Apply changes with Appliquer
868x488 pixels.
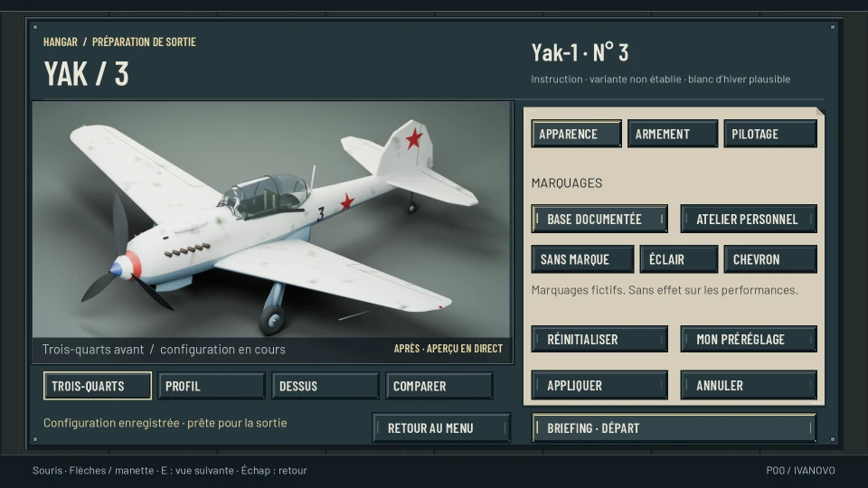click(599, 385)
